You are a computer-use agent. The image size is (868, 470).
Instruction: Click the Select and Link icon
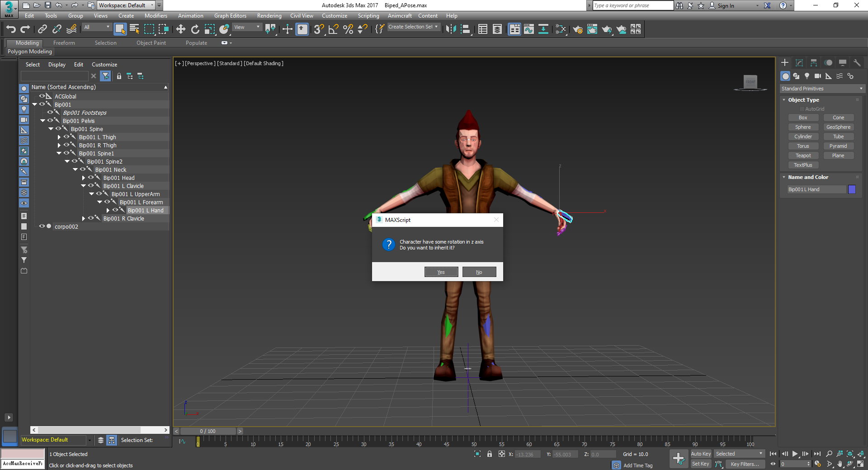(42, 29)
